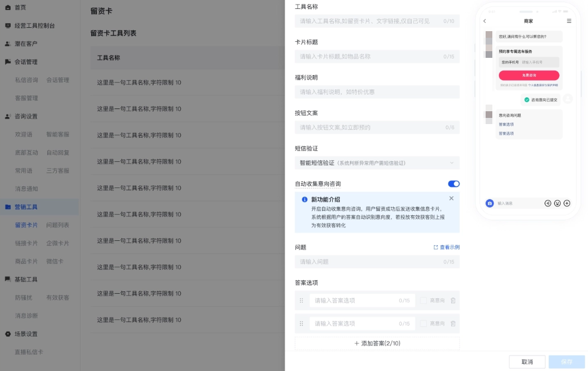Click the 取消 cancel button

tap(526, 362)
